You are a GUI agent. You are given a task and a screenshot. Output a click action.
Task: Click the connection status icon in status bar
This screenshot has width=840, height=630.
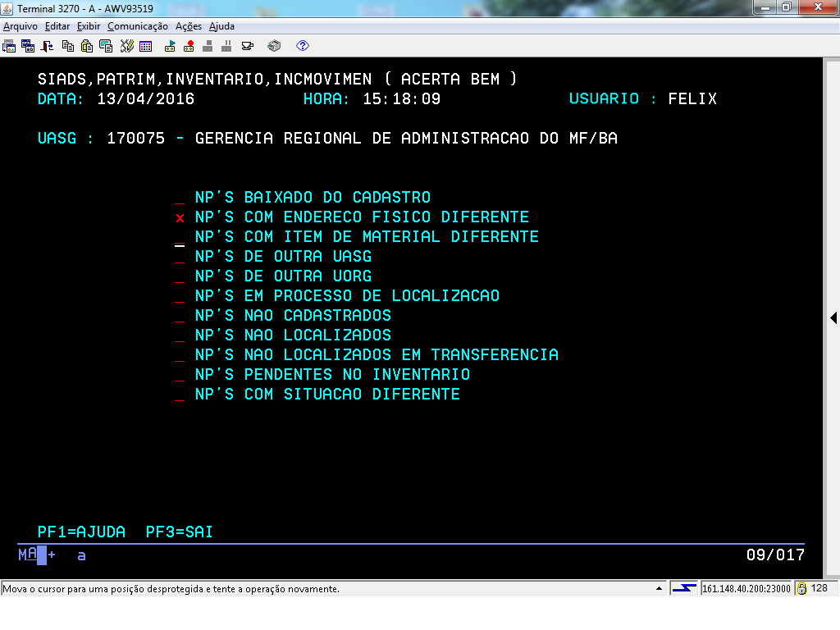click(x=684, y=589)
